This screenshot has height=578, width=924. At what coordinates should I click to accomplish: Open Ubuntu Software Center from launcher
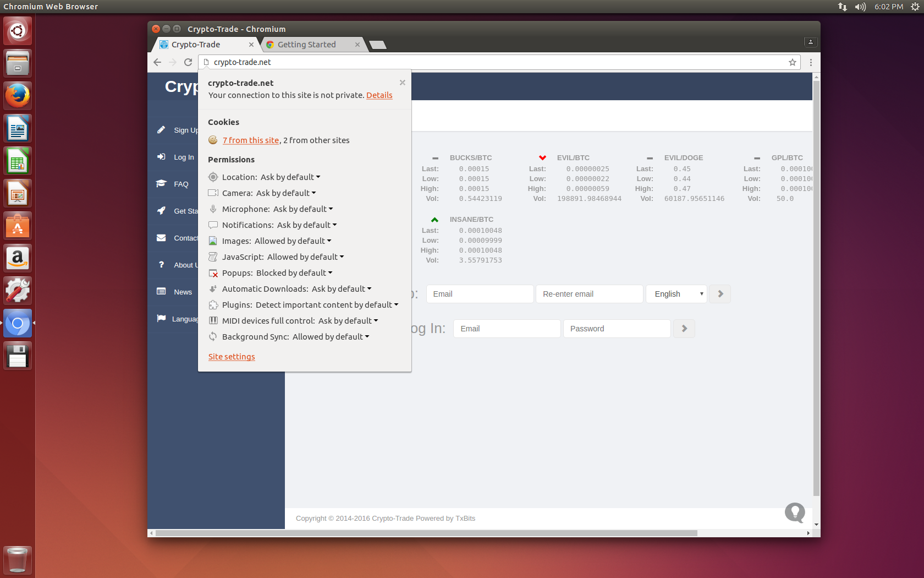tap(18, 226)
